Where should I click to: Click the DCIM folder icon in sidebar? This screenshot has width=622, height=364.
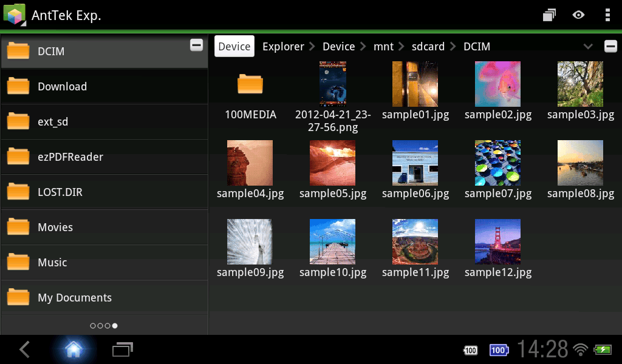point(18,51)
